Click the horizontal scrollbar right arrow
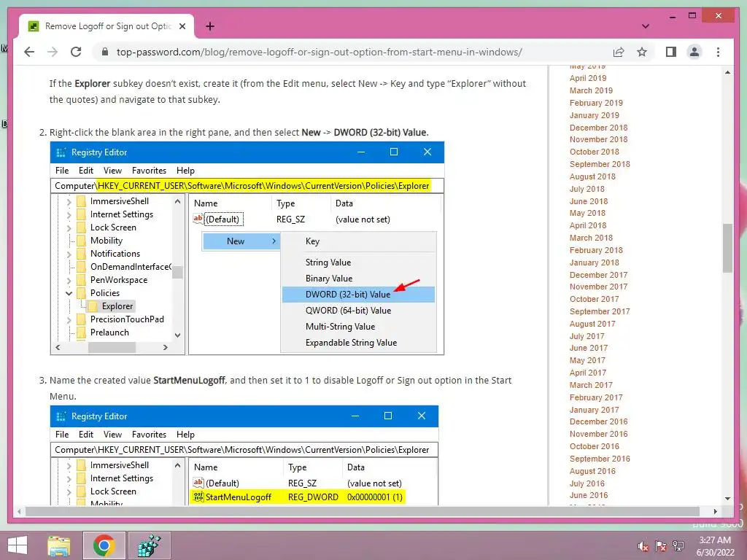 pyautogui.click(x=715, y=511)
